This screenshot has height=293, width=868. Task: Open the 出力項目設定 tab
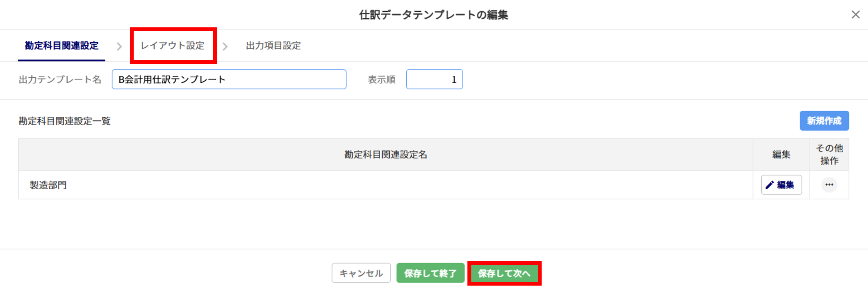[x=273, y=46]
